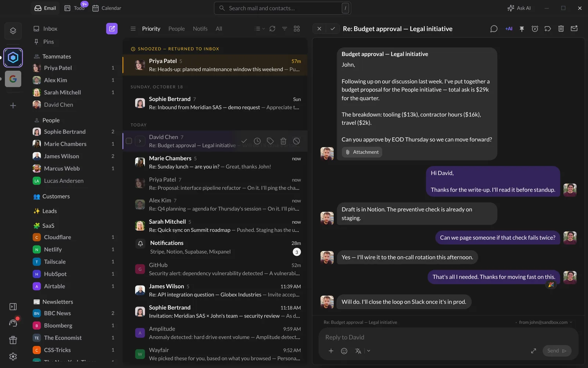The width and height of the screenshot is (588, 368).
Task: Expand the reply composer to full size
Action: click(534, 351)
